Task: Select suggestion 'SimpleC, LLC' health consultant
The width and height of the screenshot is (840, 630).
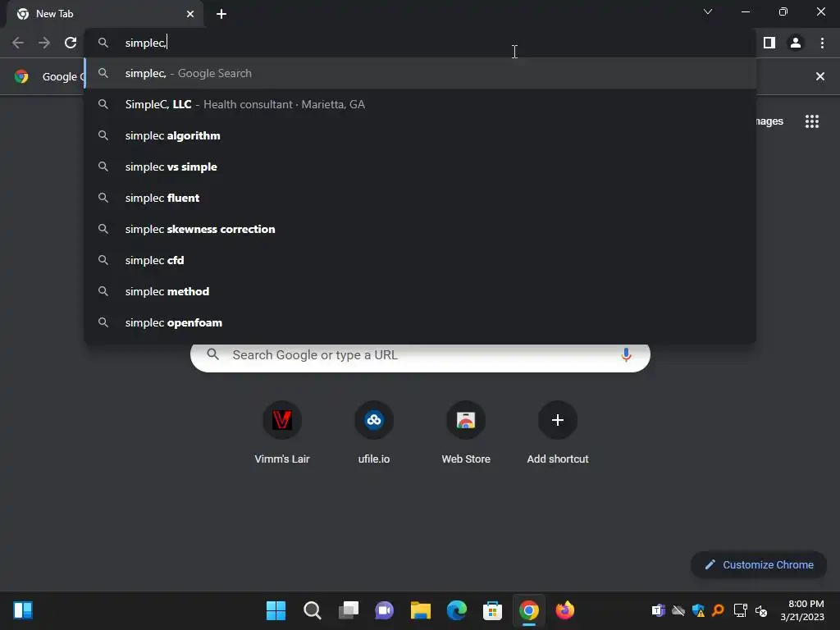Action: 420,104
